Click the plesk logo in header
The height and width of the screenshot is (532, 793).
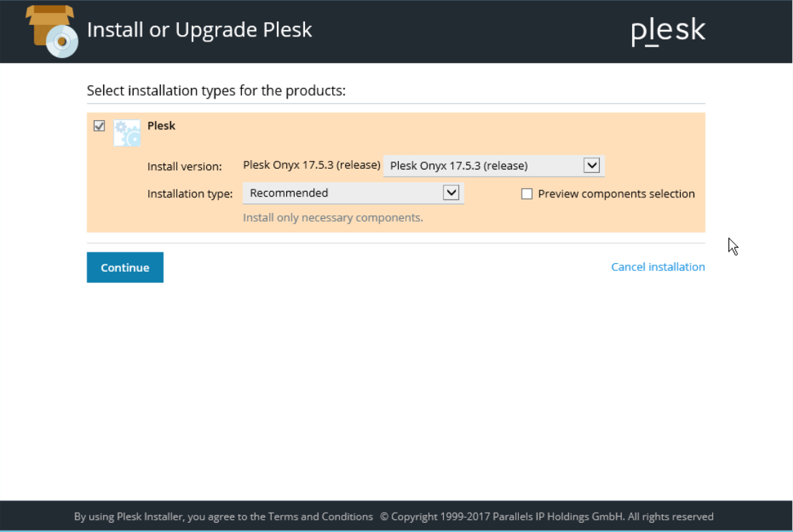click(668, 31)
